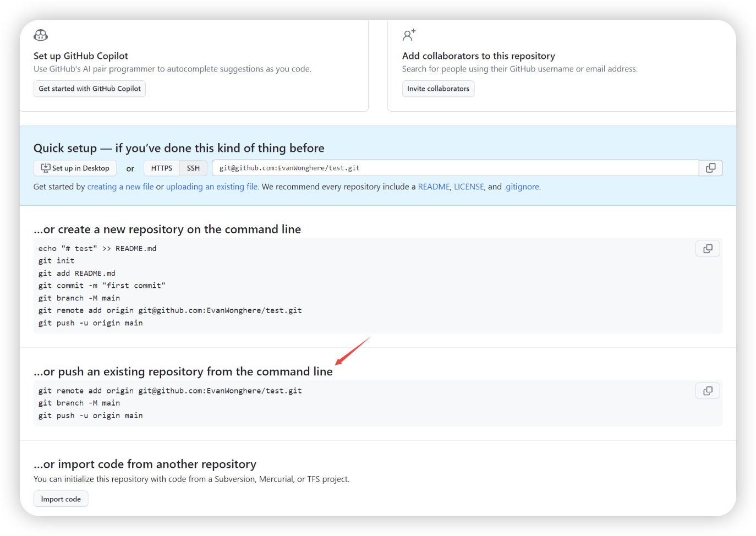Click the GitHub Copilot icon
The width and height of the screenshot is (756, 536).
[41, 35]
